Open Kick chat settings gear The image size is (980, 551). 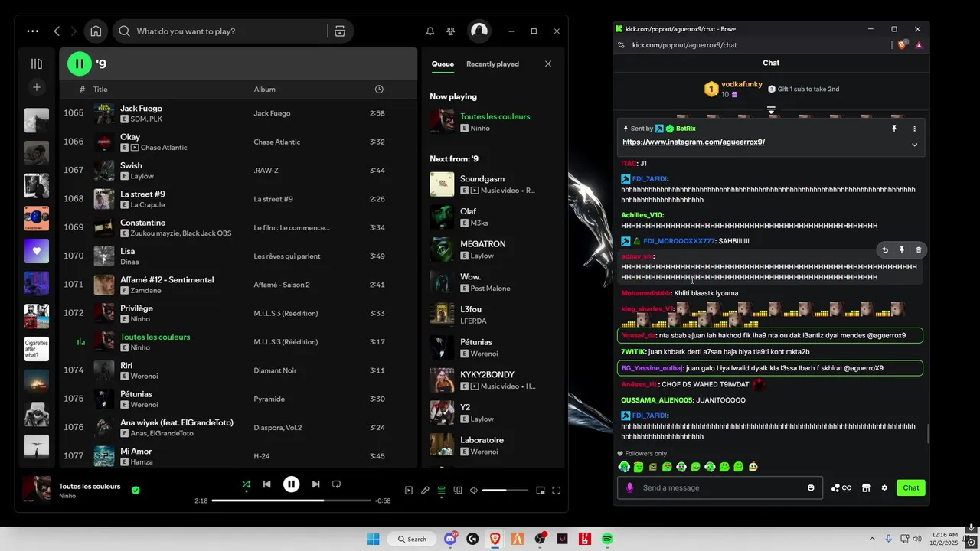pyautogui.click(x=884, y=487)
